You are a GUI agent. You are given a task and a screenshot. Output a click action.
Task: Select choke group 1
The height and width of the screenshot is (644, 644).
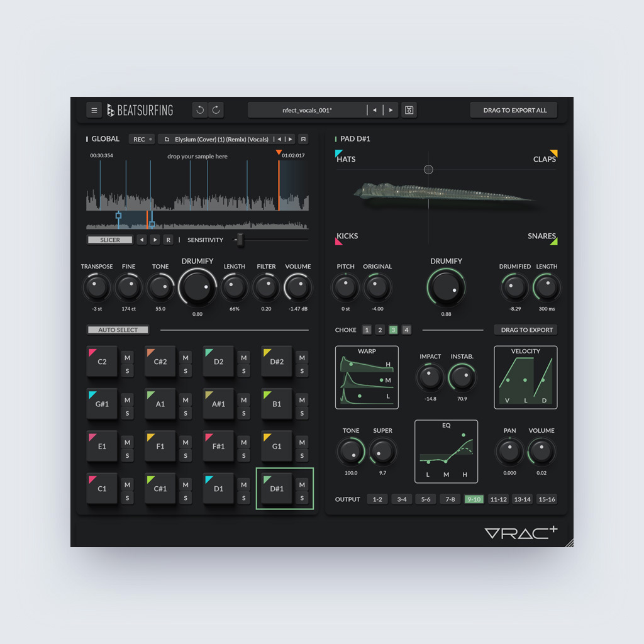367,330
